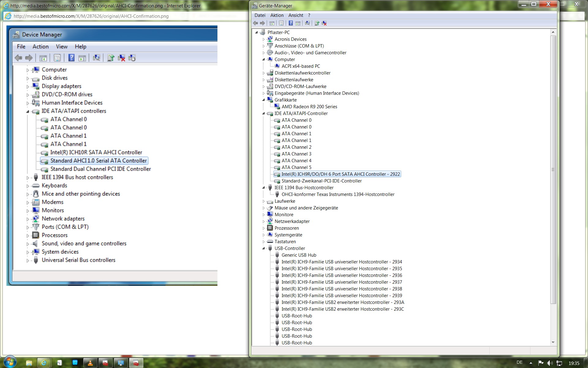Select Intel ICH9R 6 Port SATA AHCI Controller
Screen dimensions: 588x368
point(341,174)
